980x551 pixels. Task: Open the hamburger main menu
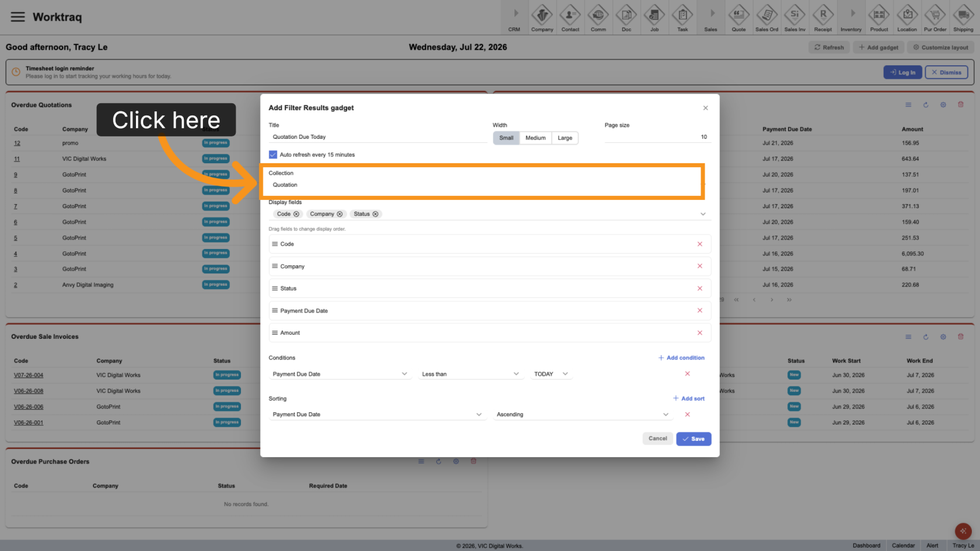[18, 17]
